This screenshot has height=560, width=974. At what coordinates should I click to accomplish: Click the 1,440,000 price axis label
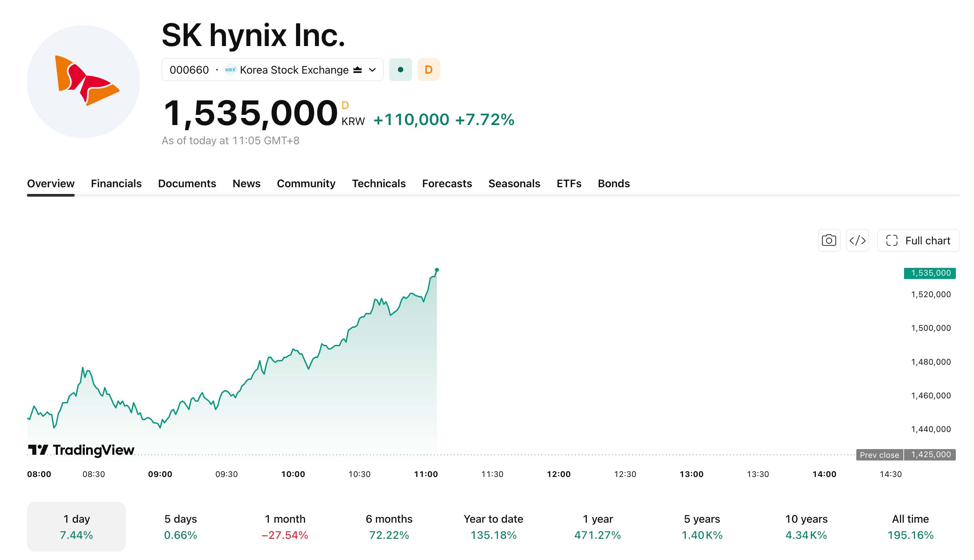931,429
